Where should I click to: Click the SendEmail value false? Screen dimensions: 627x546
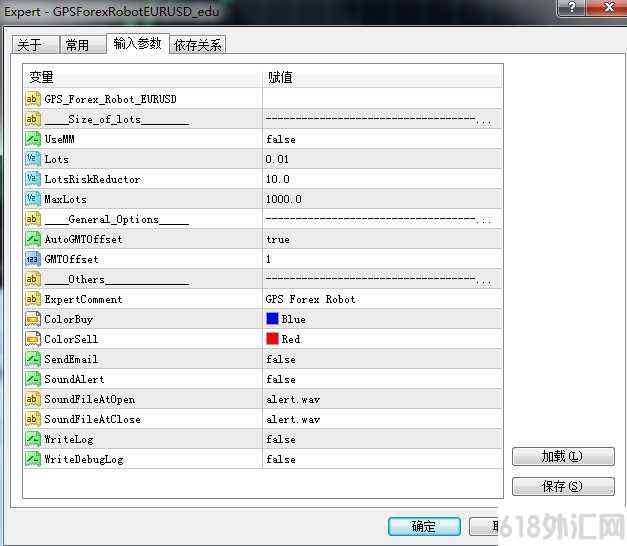pos(281,359)
